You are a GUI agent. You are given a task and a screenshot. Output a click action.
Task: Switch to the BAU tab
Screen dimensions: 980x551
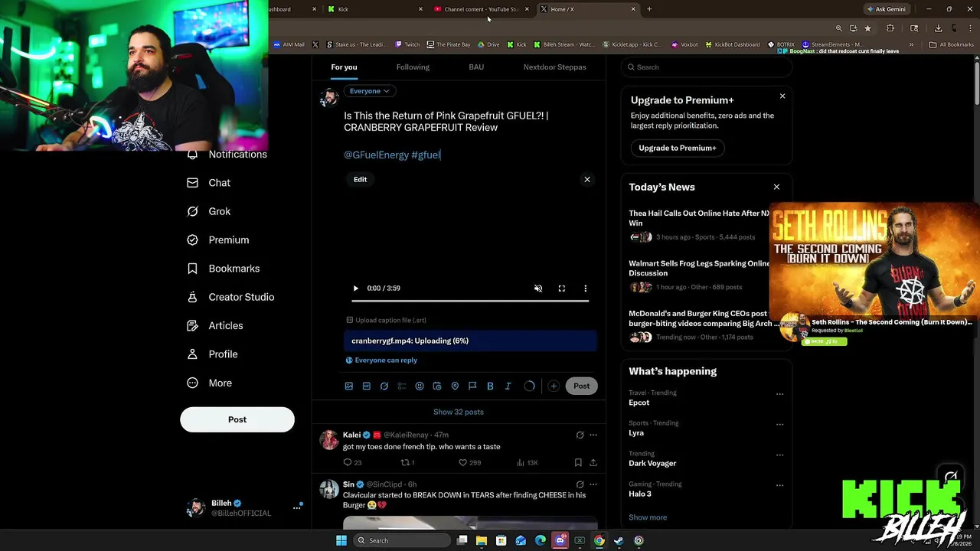click(x=476, y=67)
